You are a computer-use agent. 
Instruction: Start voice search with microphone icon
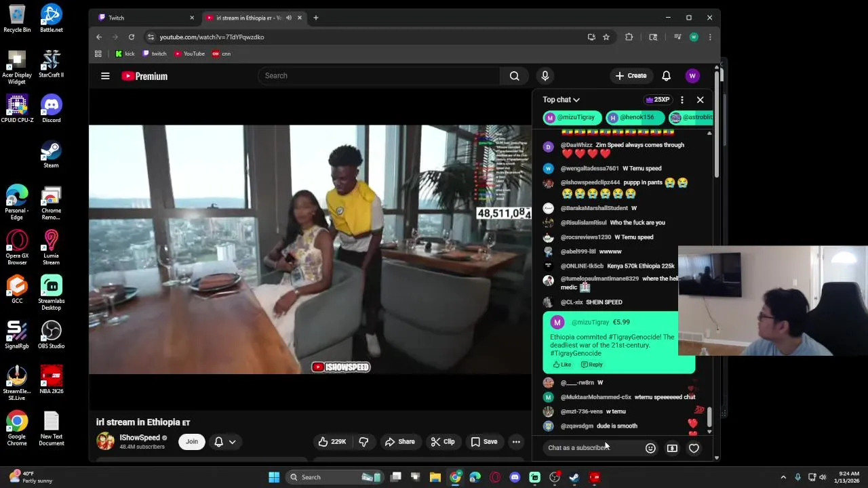(545, 76)
